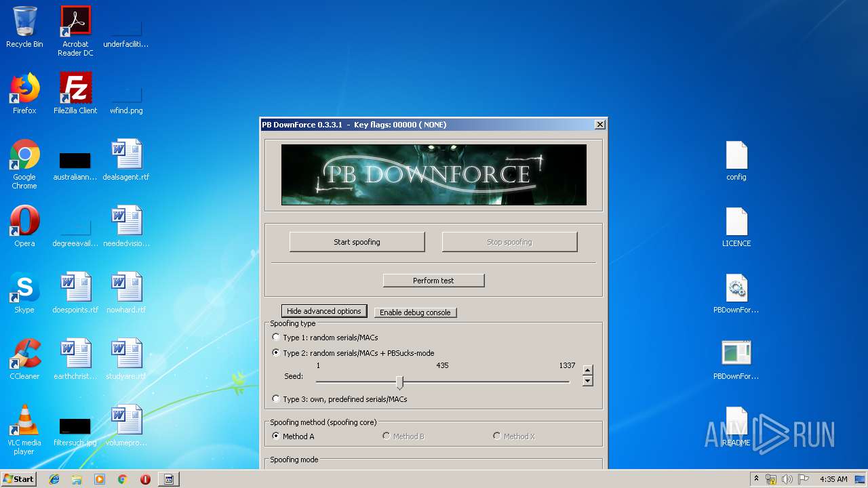This screenshot has width=868, height=488.
Task: Open Internet Explorer from taskbar
Action: [x=54, y=479]
